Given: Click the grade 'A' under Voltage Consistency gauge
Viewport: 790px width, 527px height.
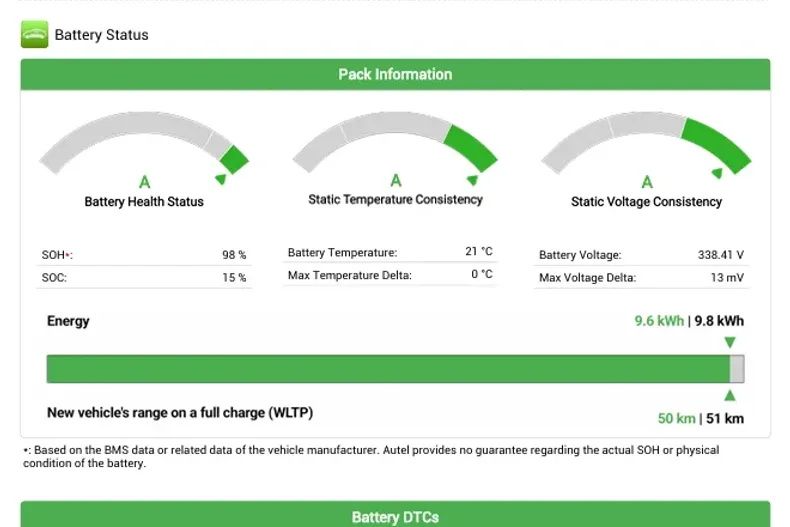Looking at the screenshot, I should pos(647,182).
